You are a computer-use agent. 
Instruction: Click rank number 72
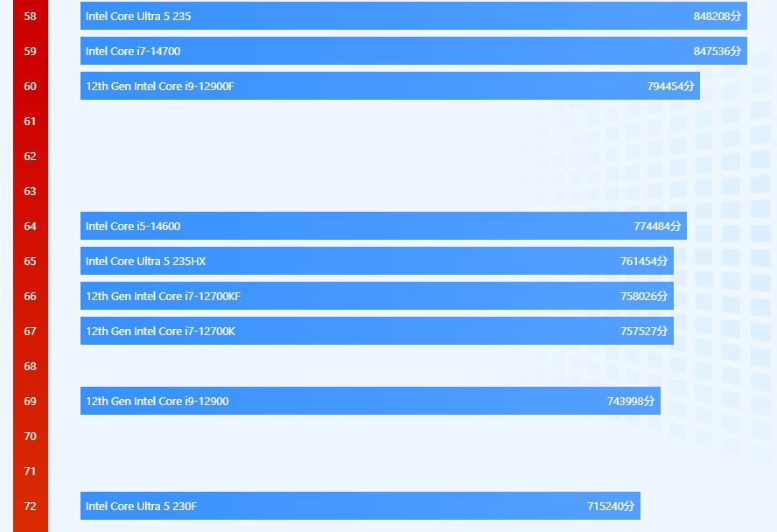[31, 507]
